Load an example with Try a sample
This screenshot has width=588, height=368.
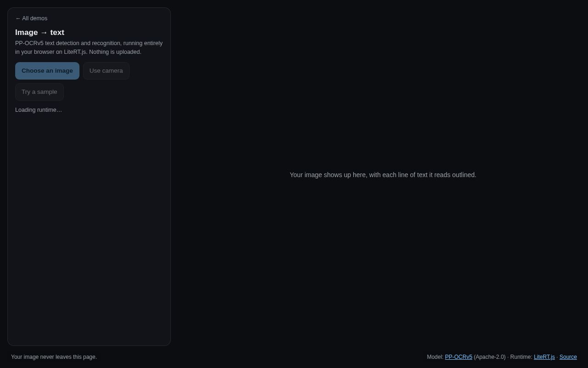pyautogui.click(x=40, y=92)
